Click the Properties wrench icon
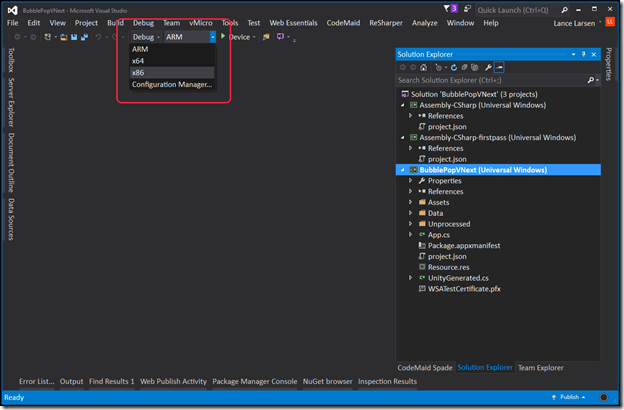Image resolution: width=624 pixels, height=410 pixels. coord(488,68)
